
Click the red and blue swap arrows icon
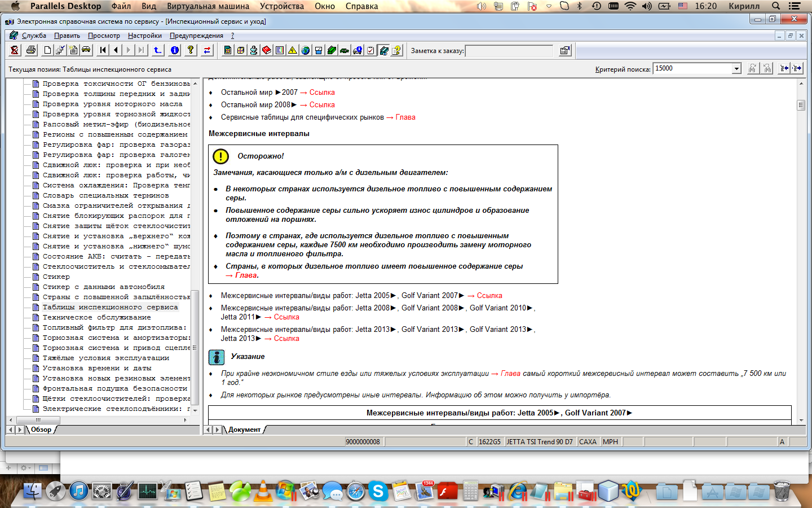pyautogui.click(x=207, y=50)
